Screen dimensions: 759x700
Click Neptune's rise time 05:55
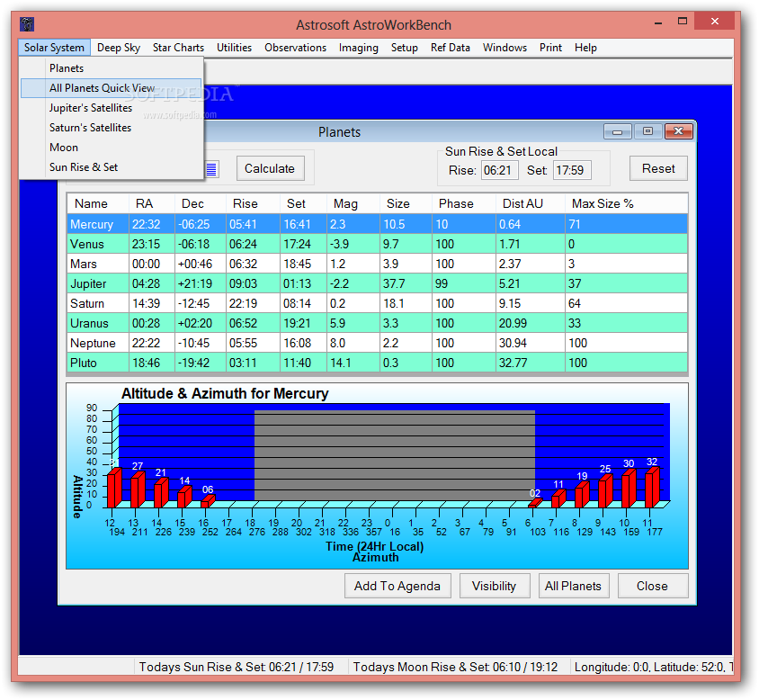(254, 344)
